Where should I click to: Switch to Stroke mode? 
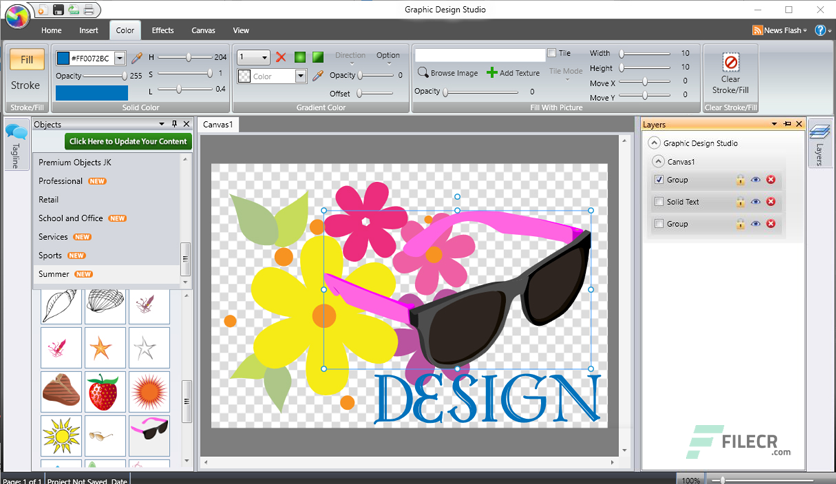pos(26,85)
